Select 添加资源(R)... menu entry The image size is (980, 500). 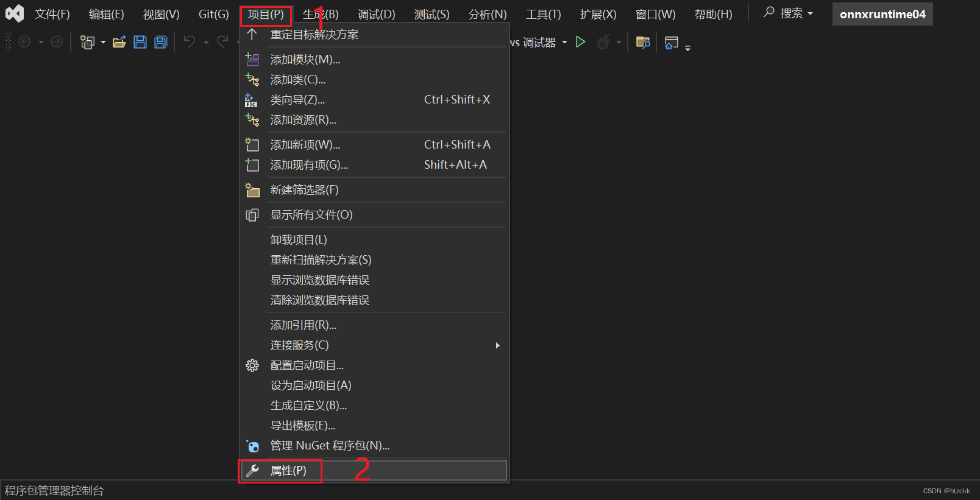coord(374,120)
